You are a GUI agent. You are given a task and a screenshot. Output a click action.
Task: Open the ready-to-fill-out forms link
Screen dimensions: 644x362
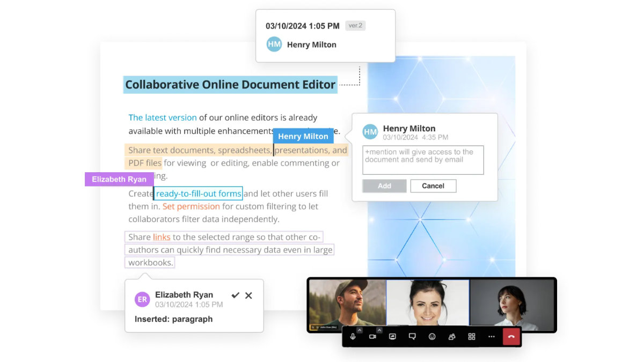pos(197,193)
